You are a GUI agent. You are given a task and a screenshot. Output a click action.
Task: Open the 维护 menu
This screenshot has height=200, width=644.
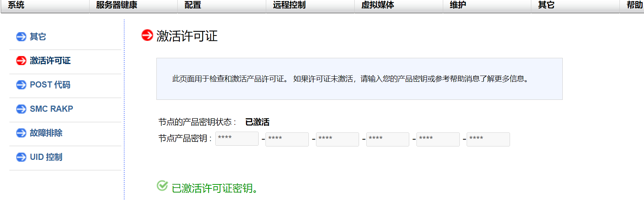point(458,5)
